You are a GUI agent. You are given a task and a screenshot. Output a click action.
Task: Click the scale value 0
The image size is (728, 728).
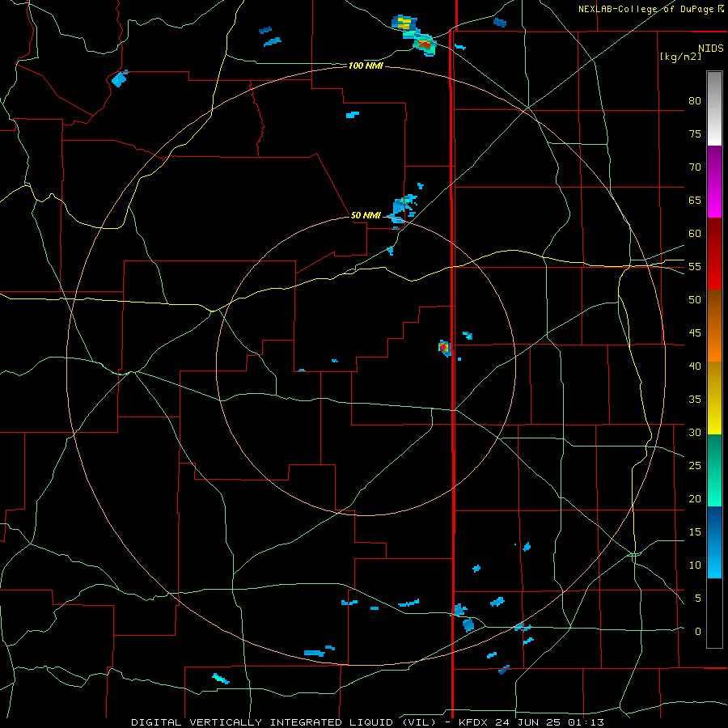698,632
